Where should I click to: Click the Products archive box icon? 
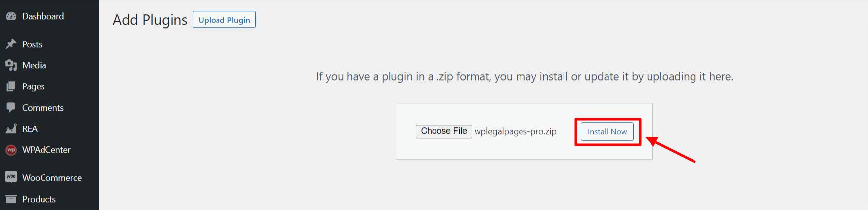(x=11, y=199)
